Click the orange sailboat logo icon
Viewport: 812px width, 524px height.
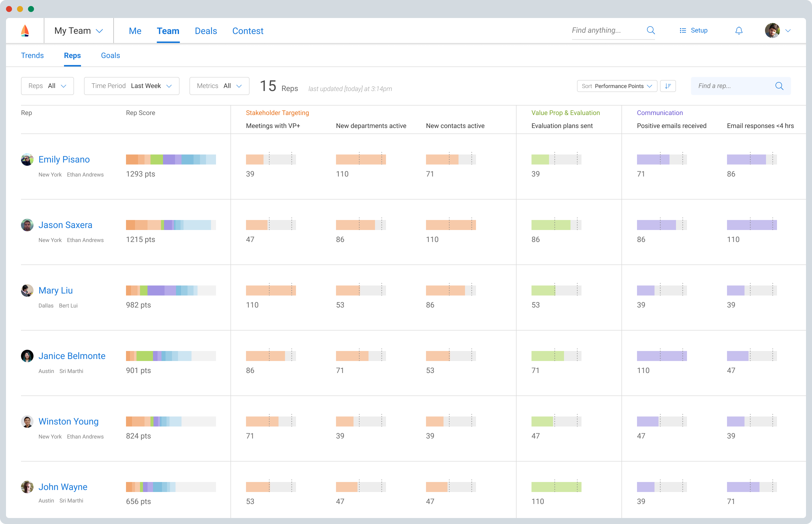click(x=25, y=31)
